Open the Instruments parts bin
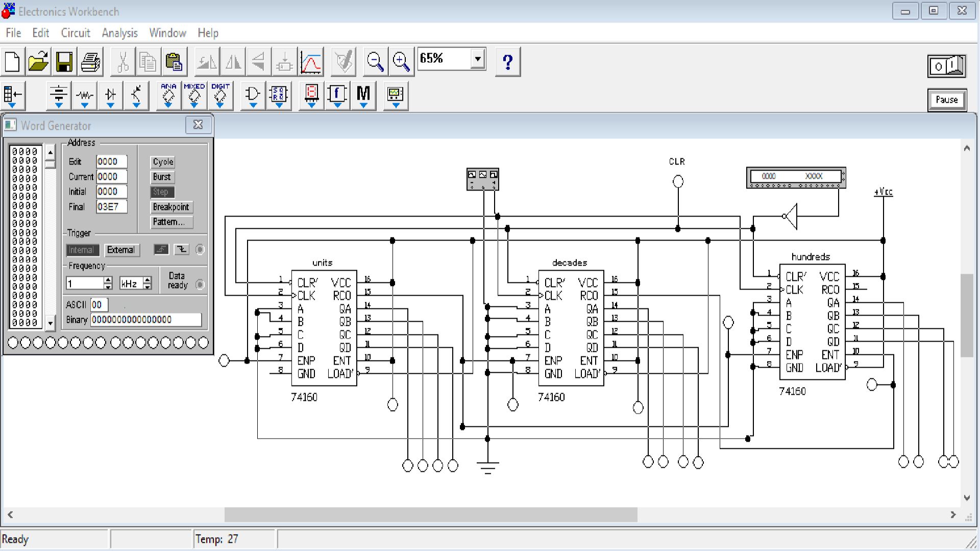 pyautogui.click(x=396, y=95)
